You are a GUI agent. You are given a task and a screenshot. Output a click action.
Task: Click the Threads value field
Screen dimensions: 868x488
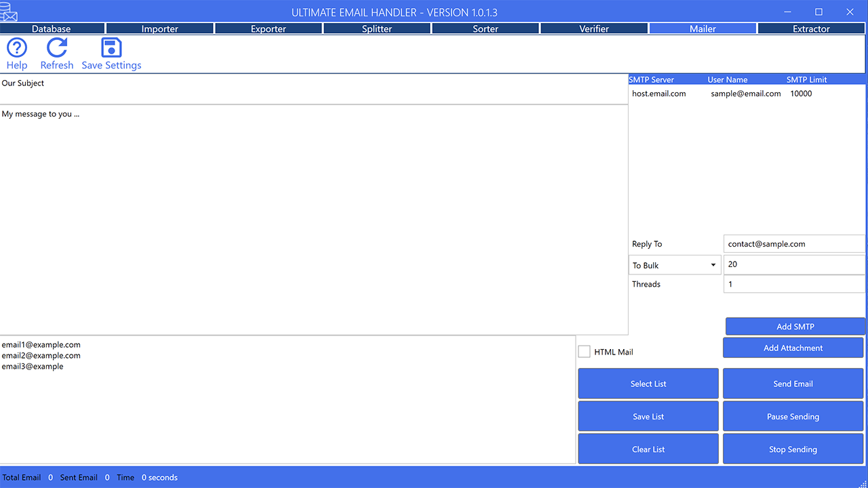pyautogui.click(x=793, y=283)
